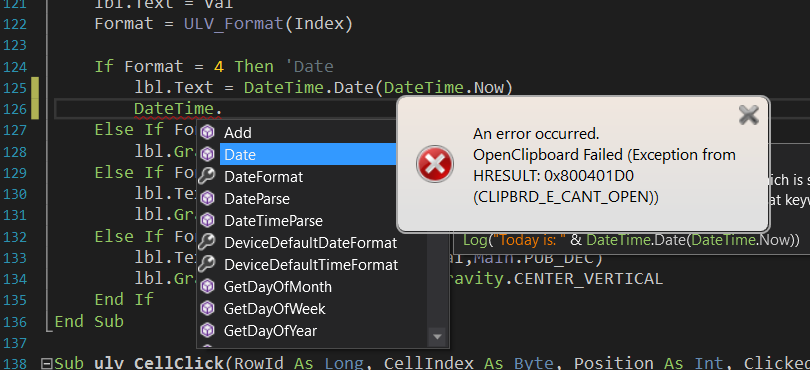Click the GetDayOfMonth cube icon
The height and width of the screenshot is (370, 810).
207,286
